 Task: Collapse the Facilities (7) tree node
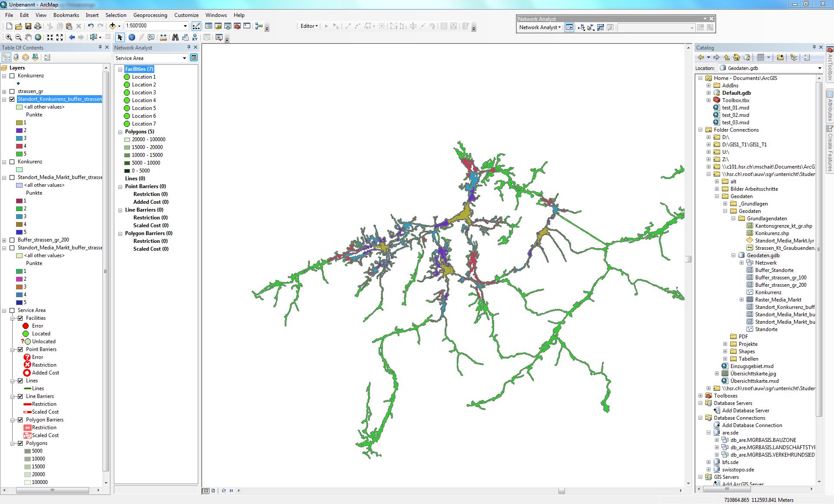[x=120, y=70]
